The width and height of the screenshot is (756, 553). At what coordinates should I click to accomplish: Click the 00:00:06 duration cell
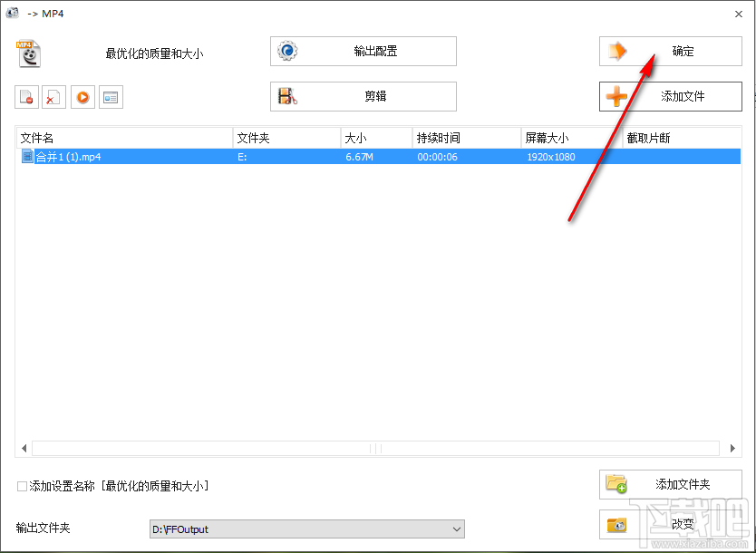(437, 157)
